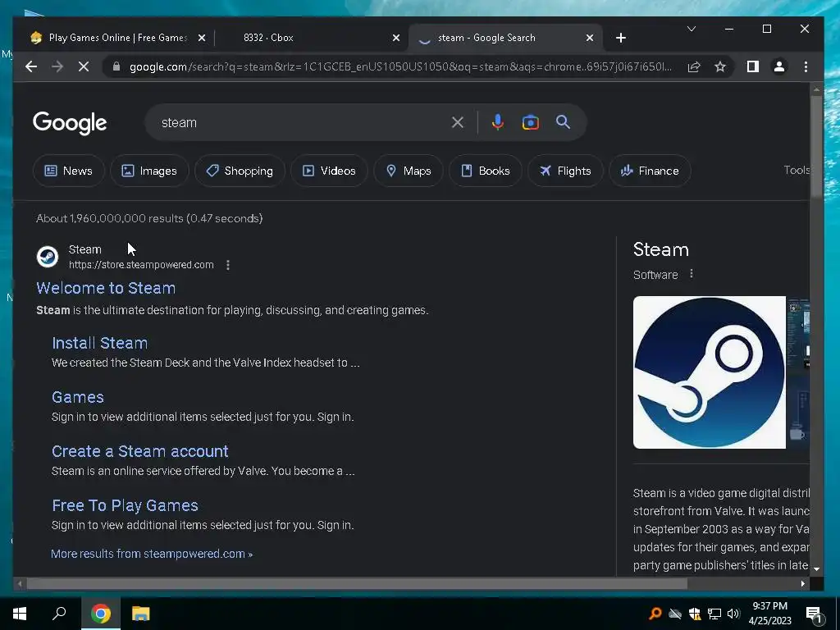Go back to the previous page

click(x=31, y=66)
